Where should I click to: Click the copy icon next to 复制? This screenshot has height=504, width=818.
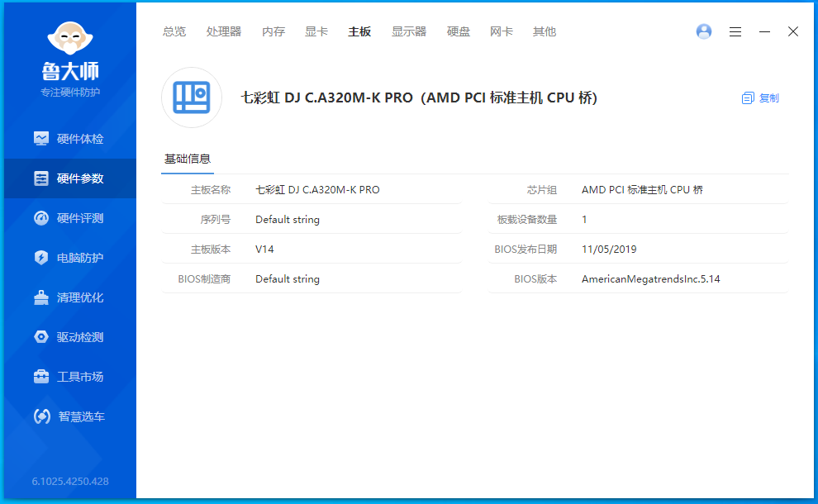pyautogui.click(x=748, y=98)
